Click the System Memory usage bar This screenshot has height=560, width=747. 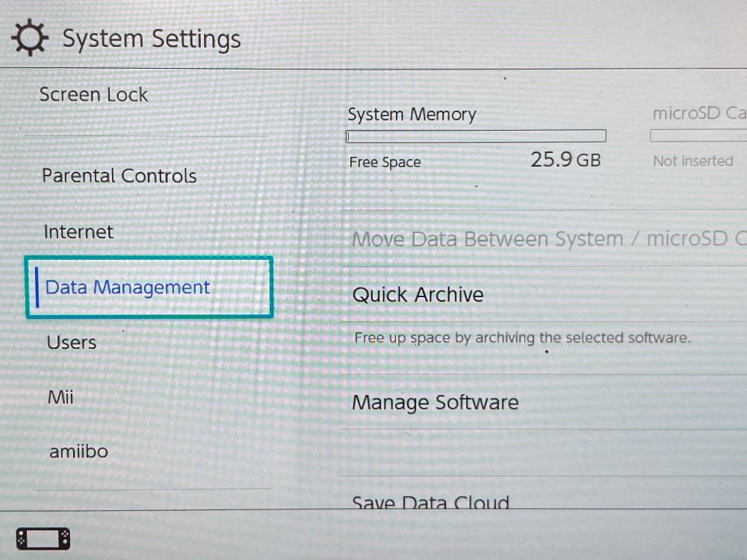[x=476, y=137]
